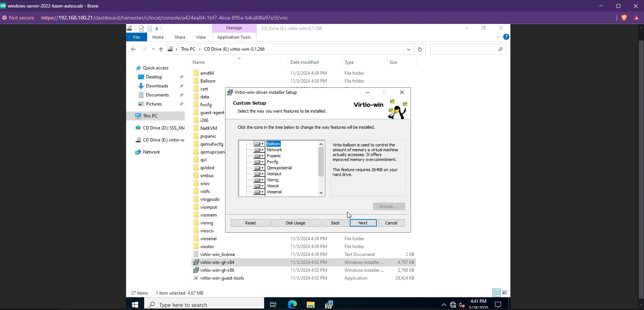Open the Network feature install-state dropdown

[x=259, y=150]
